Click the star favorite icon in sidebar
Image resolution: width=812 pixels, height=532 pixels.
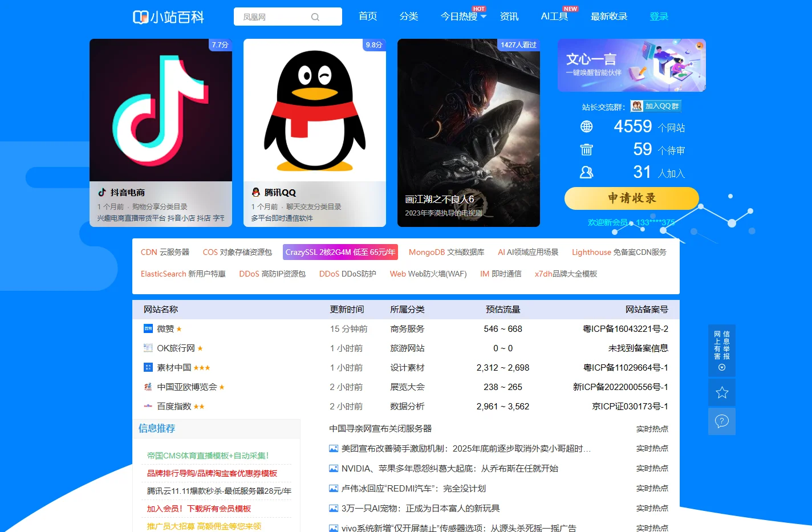tap(722, 392)
